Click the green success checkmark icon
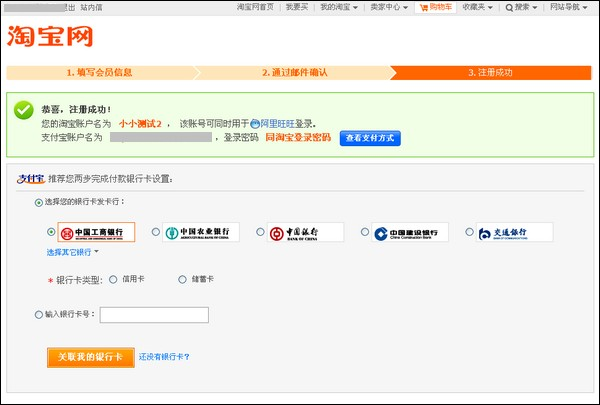Screen dimensions: 600x405 coord(24,110)
